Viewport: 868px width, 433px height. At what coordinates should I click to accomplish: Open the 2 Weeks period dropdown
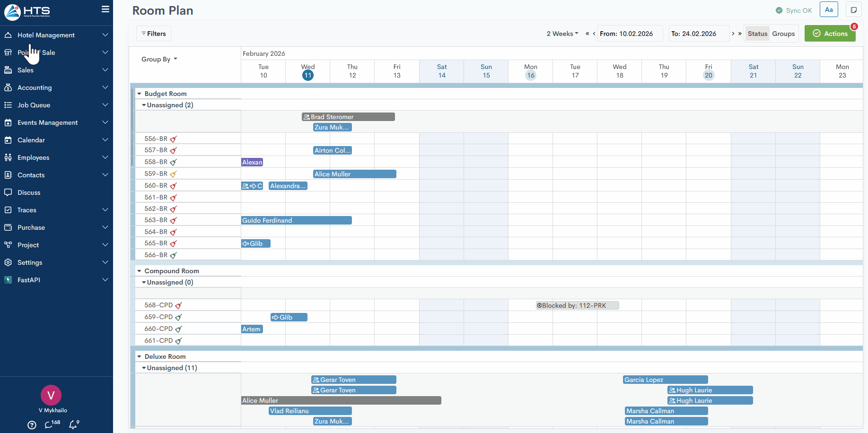click(562, 34)
